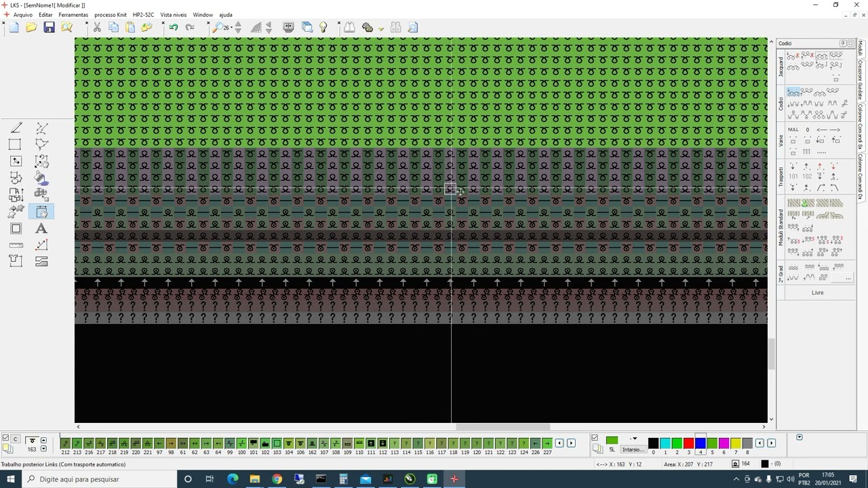Cut selection using the scissors icon
Viewport: 868px width, 488px height.
pos(97,27)
